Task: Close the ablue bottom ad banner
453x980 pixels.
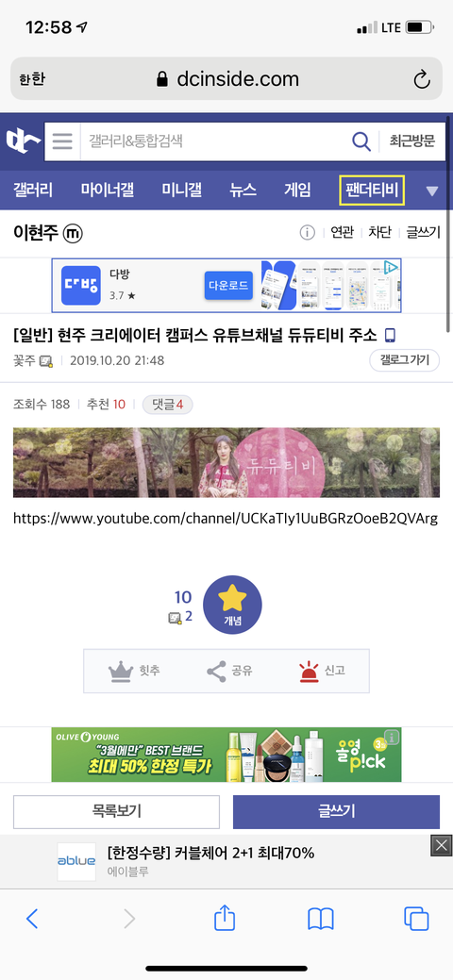Action: coord(441,846)
